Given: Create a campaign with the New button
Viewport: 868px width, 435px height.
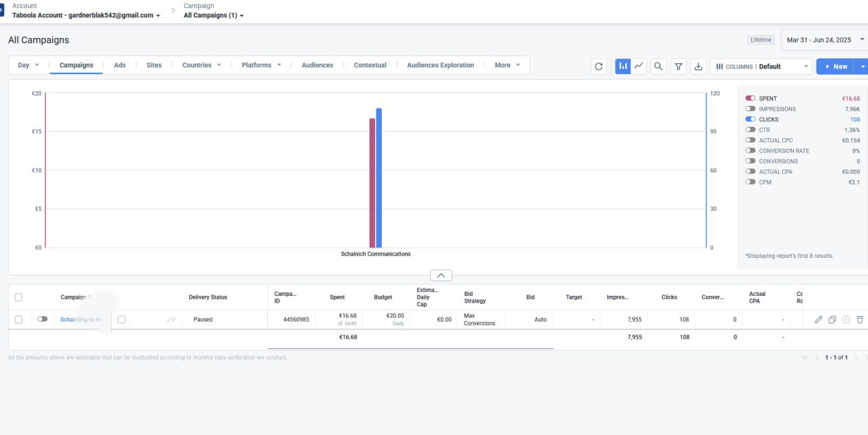Looking at the screenshot, I should pos(834,66).
